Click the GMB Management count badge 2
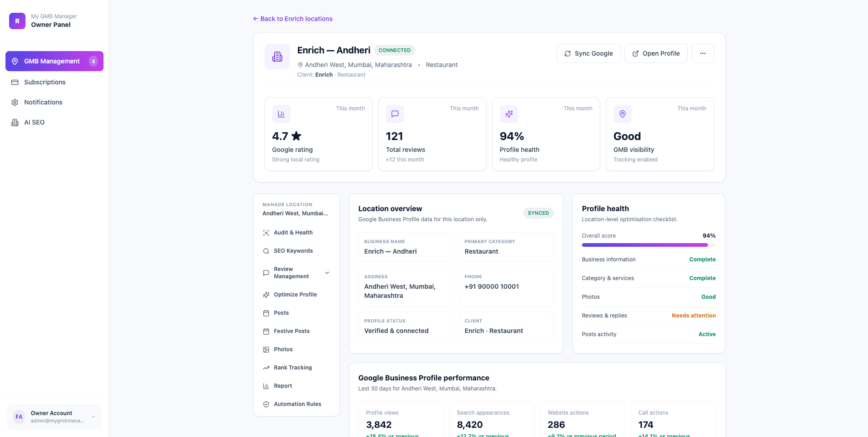The height and width of the screenshot is (437, 868). pyautogui.click(x=94, y=61)
